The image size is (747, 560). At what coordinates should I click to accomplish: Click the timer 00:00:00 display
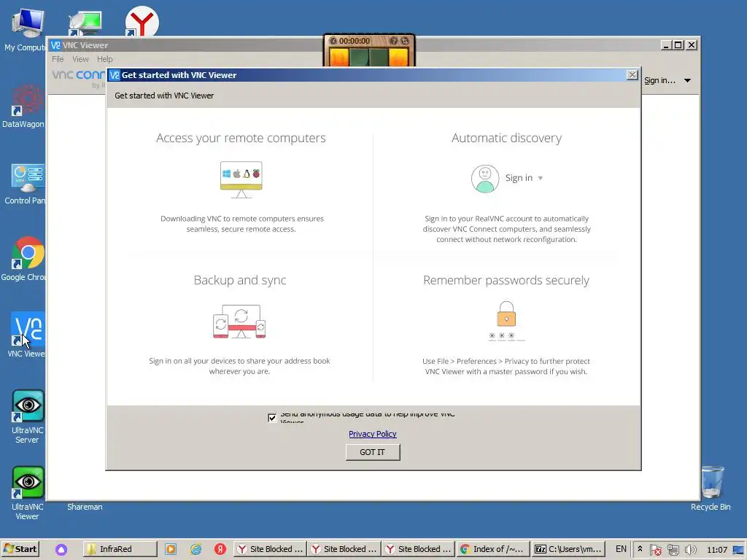point(355,41)
